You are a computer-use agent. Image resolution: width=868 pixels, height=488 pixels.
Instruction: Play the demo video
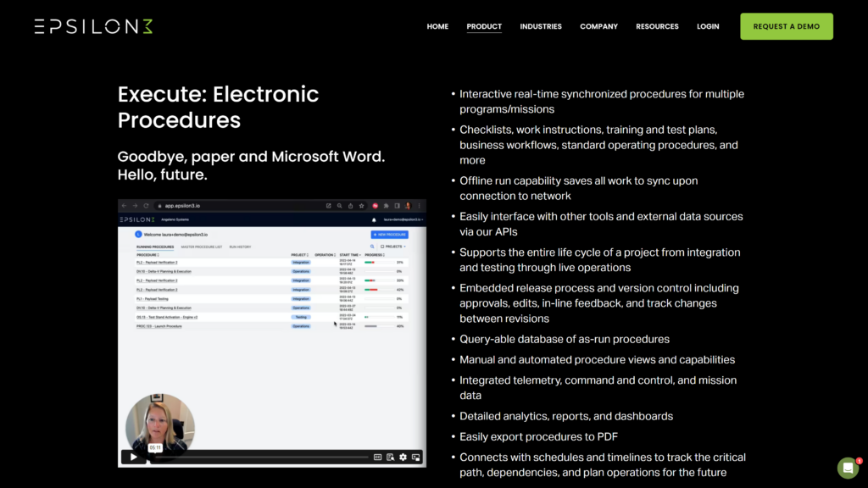[x=133, y=457]
